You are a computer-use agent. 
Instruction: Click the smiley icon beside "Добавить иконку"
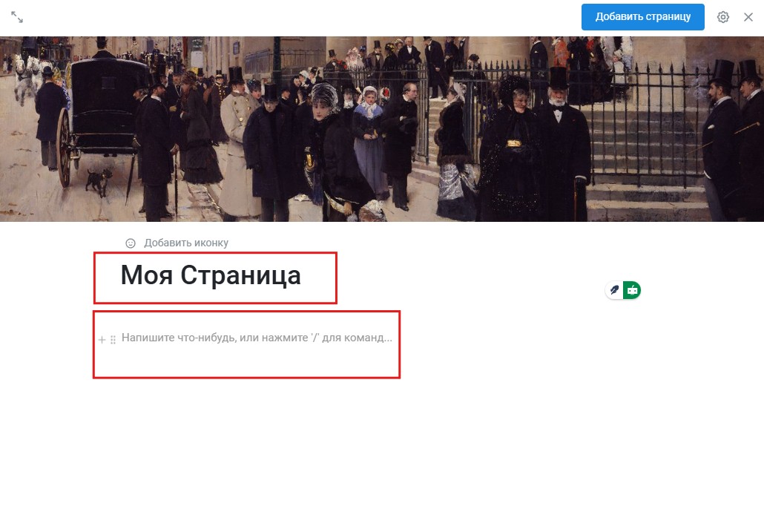(x=131, y=243)
